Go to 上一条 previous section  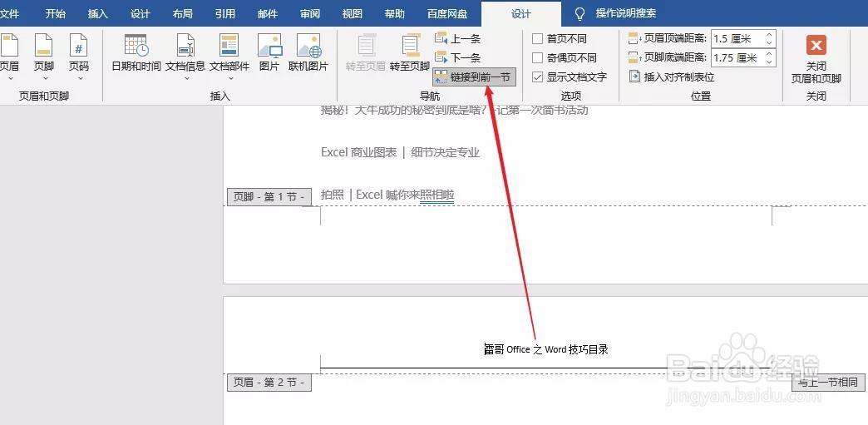458,39
